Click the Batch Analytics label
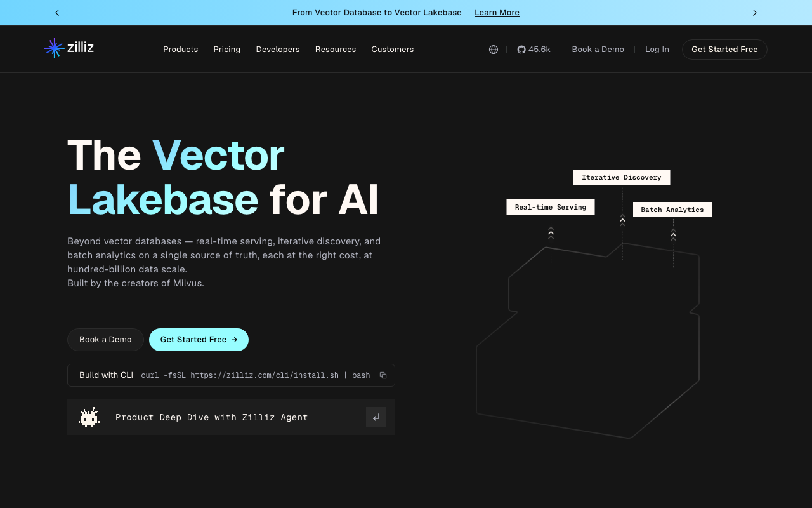Screen dimensions: 812x508 [x=672, y=210]
